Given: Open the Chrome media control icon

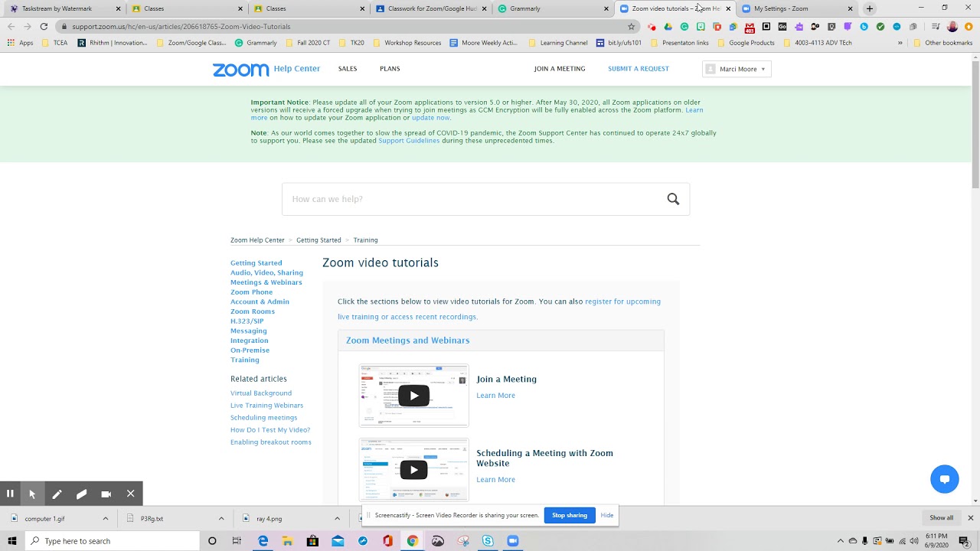Looking at the screenshot, I should pos(936,26).
